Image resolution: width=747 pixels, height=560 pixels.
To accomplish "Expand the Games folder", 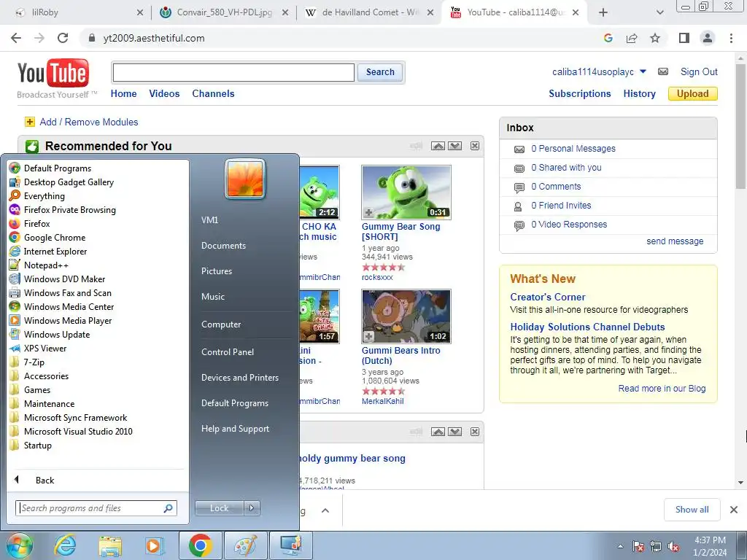I will click(30, 389).
